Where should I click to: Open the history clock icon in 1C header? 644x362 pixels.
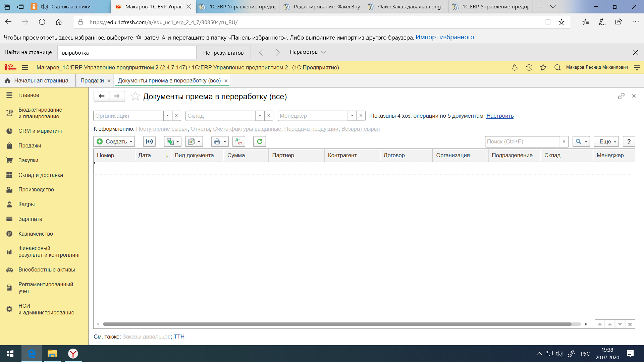tap(529, 67)
